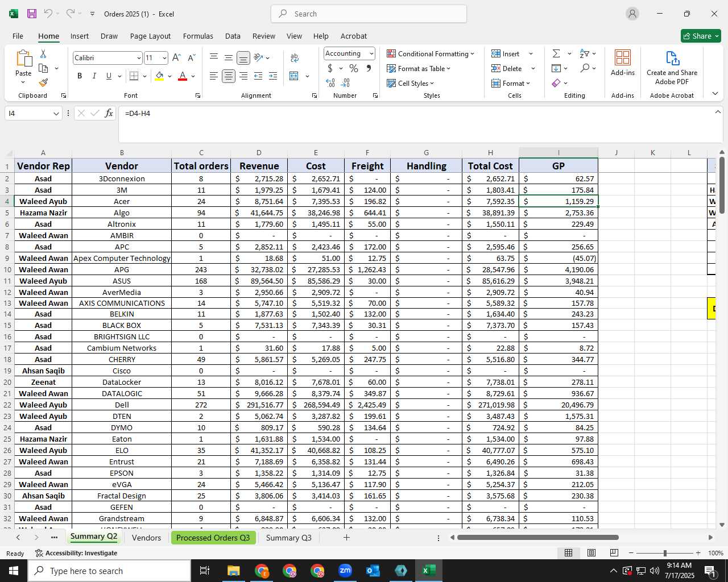
Task: Click Format cells button
Action: (x=511, y=83)
